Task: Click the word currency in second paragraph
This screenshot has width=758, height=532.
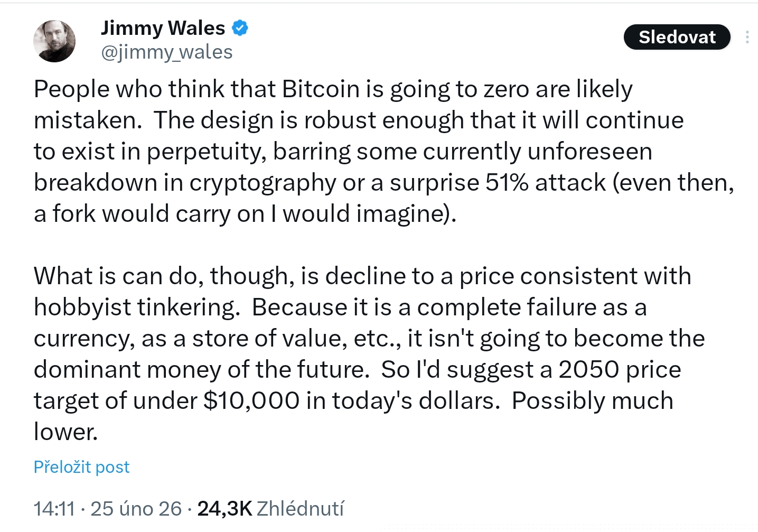Action: pos(83,339)
